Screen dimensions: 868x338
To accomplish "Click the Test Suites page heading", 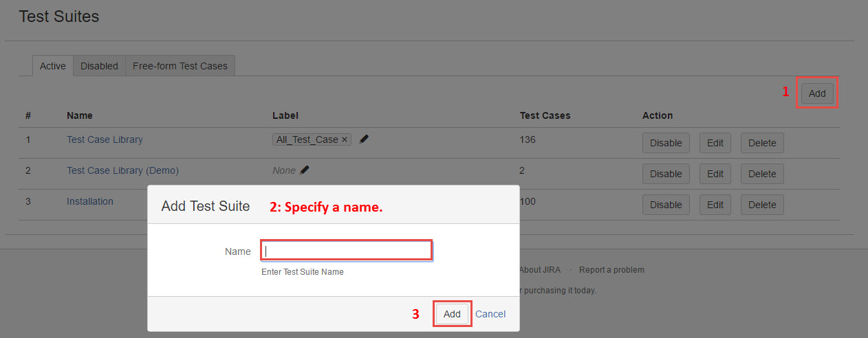I will click(x=58, y=16).
